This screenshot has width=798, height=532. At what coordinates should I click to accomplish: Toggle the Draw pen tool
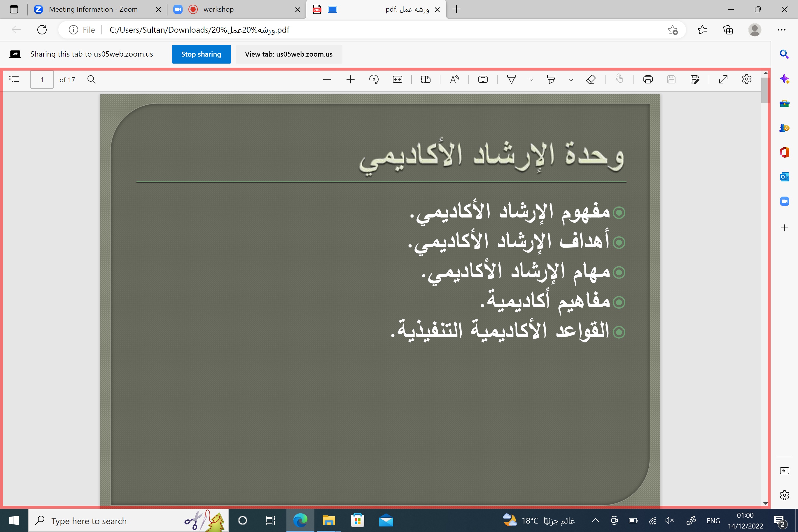point(511,79)
